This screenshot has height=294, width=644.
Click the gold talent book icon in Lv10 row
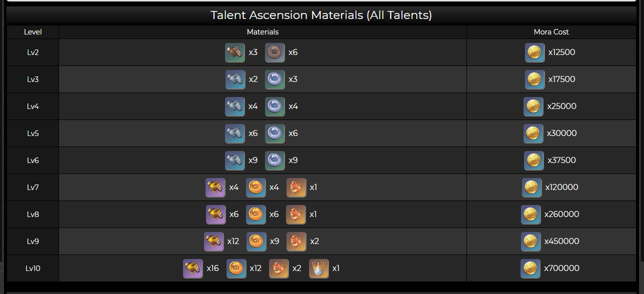tap(193, 268)
